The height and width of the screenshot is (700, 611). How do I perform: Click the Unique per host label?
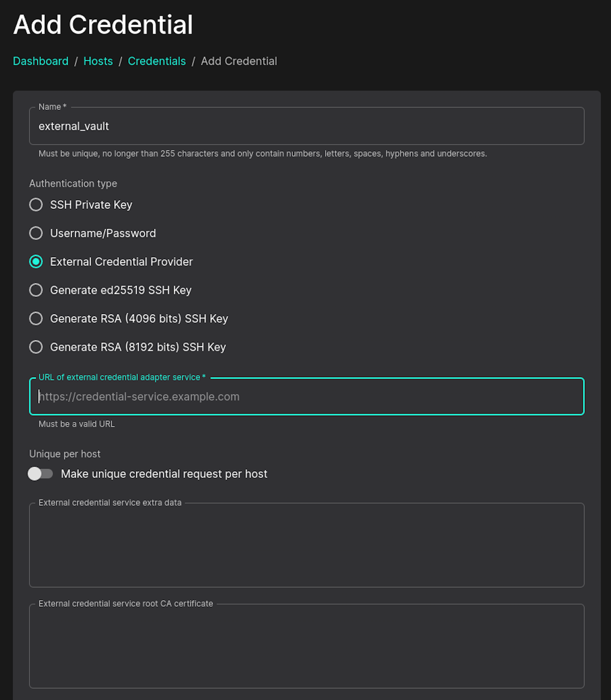(x=65, y=453)
